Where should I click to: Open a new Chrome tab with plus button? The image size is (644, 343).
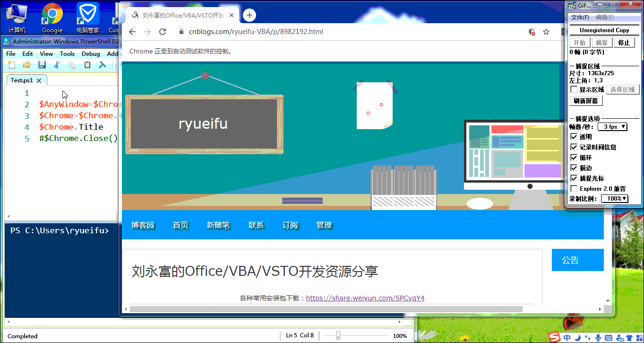click(249, 15)
